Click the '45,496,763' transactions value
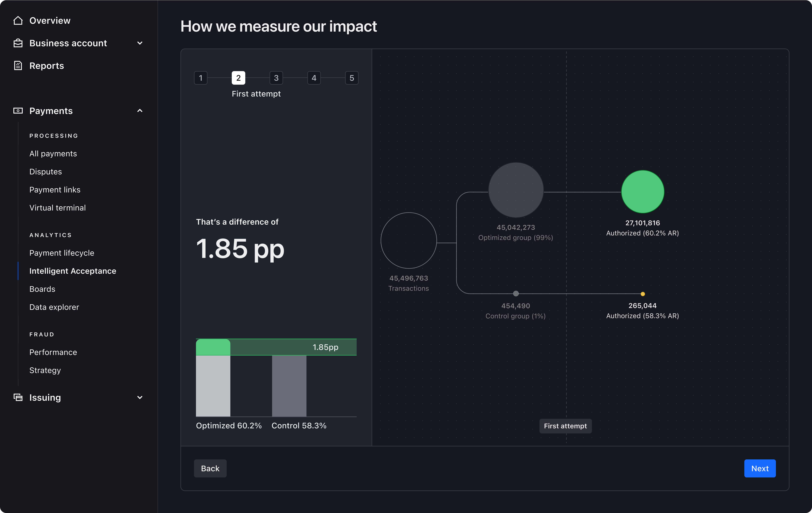 tap(409, 278)
